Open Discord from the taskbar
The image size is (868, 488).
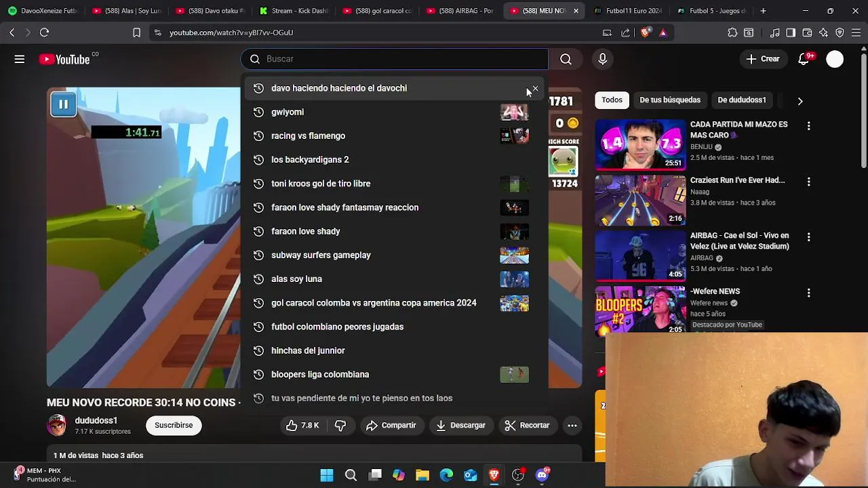542,475
